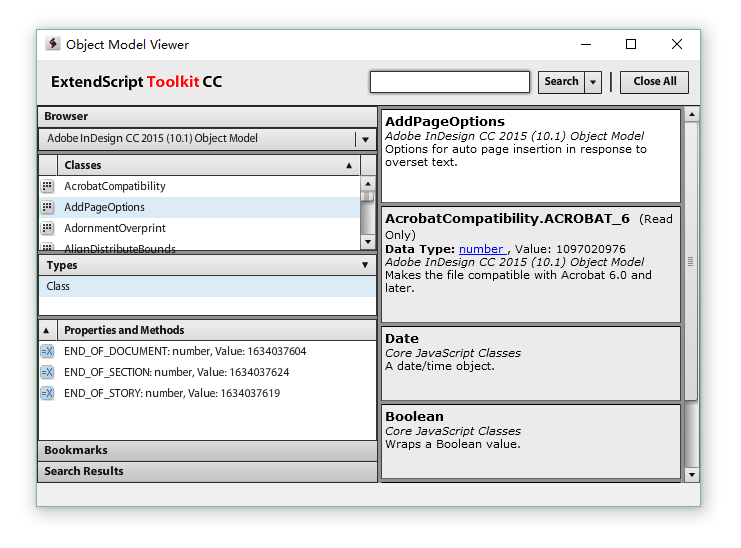
Task: Click the details pane scroll up arrow
Action: 692,114
